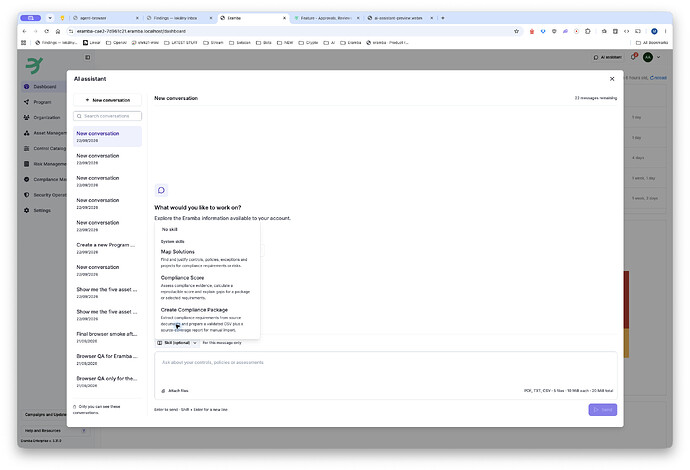Select the Create Compliance Package skill
The width and height of the screenshot is (690, 470).
(208, 319)
